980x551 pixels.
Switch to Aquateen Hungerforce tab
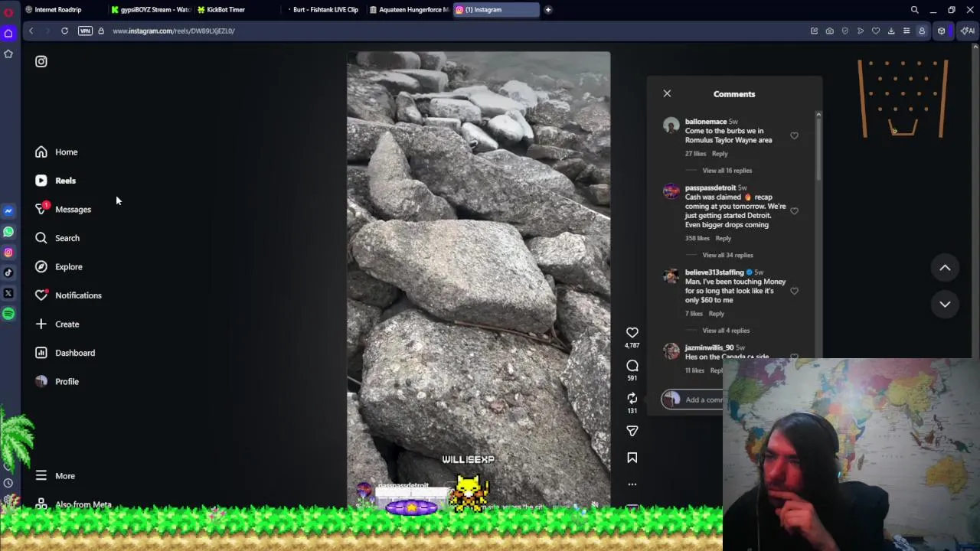click(409, 9)
